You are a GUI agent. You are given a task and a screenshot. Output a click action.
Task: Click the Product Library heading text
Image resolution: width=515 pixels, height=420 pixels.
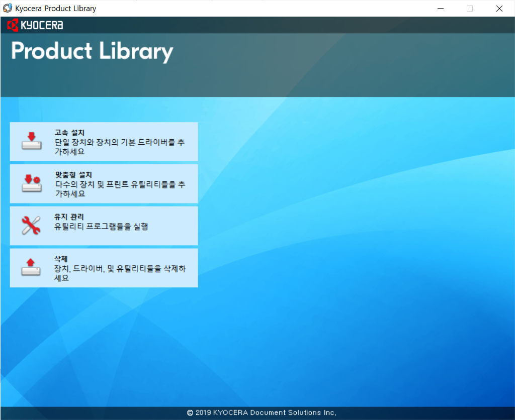(x=92, y=51)
